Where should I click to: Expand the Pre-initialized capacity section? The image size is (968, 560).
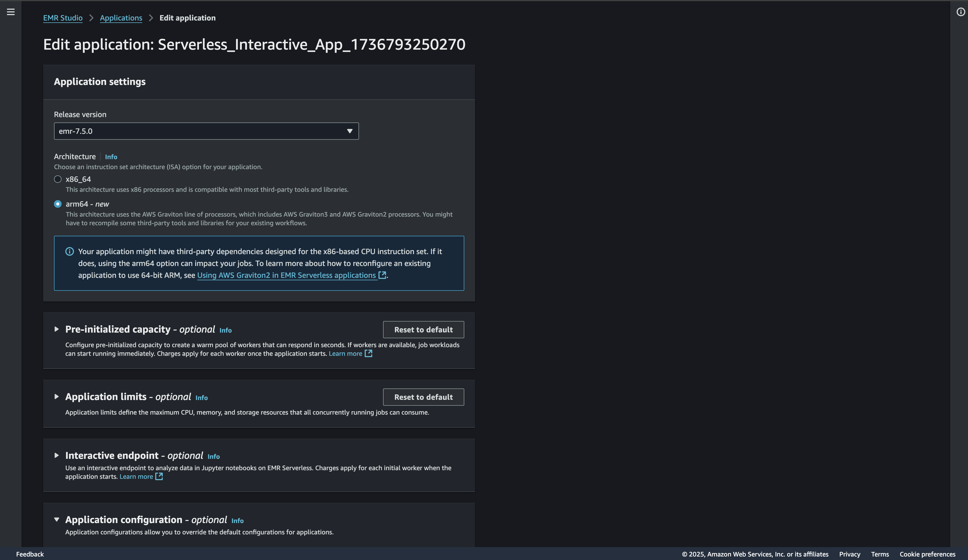tap(56, 329)
